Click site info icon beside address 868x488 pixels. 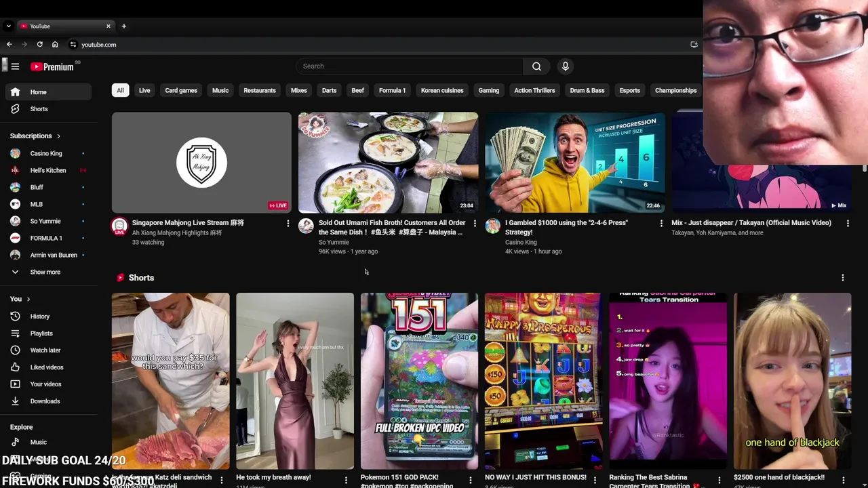(73, 45)
